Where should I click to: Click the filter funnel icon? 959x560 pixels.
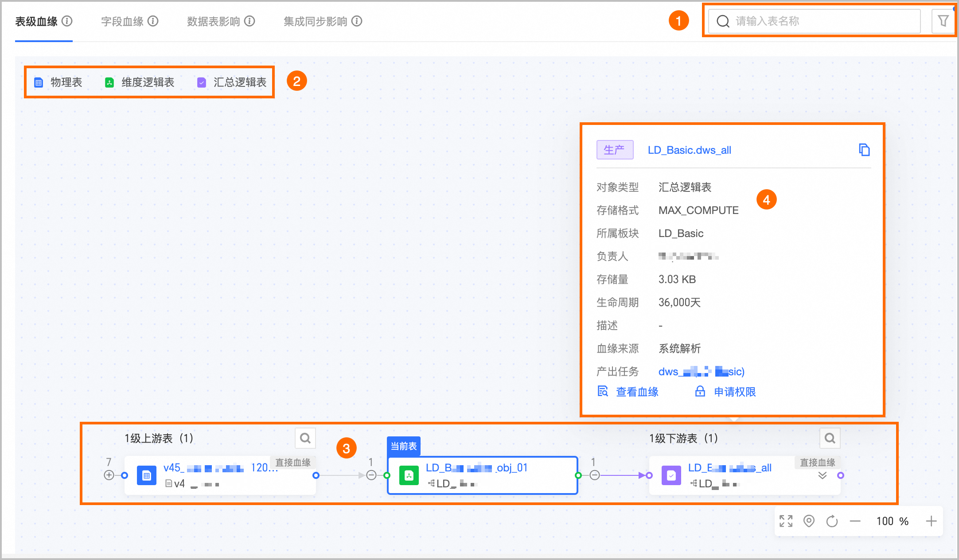943,21
